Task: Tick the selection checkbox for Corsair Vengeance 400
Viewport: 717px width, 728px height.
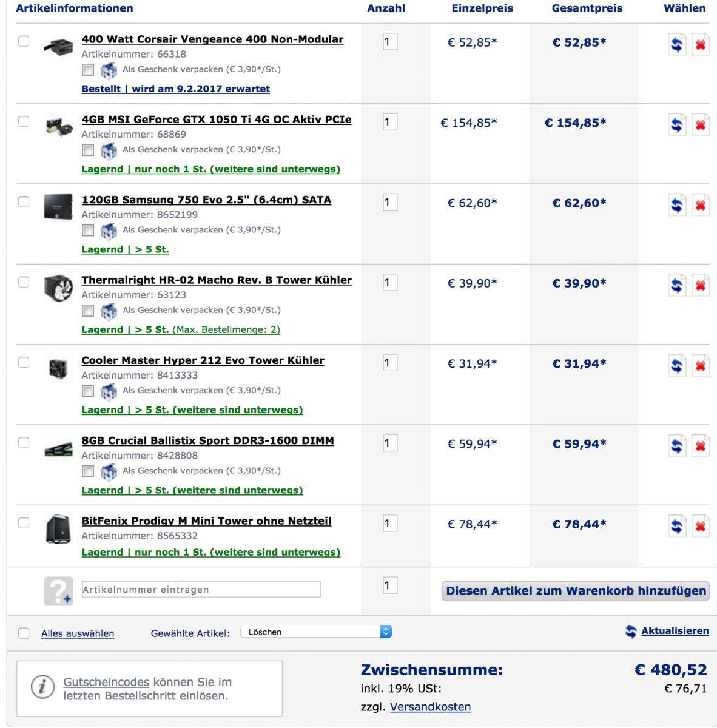Action: [x=24, y=41]
